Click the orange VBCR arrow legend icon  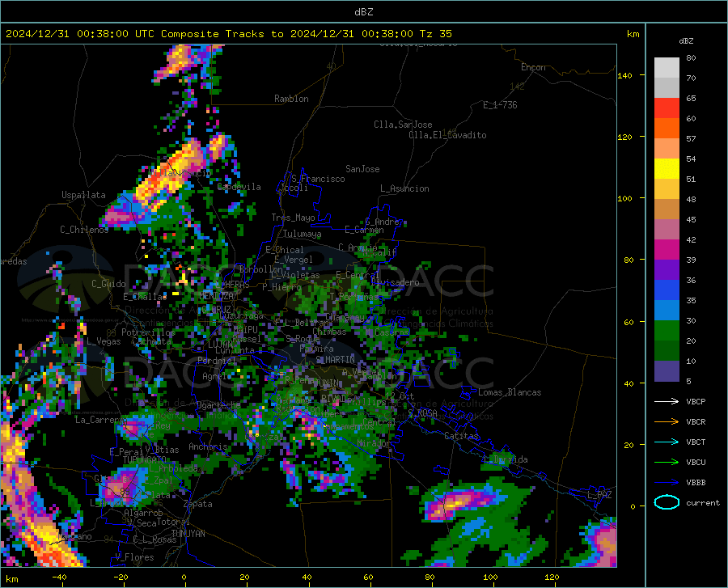[667, 421]
